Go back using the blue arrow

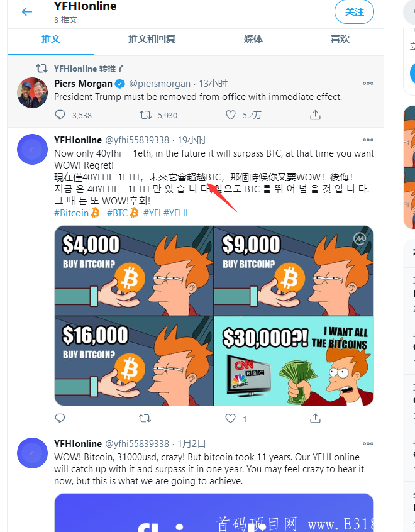[27, 12]
